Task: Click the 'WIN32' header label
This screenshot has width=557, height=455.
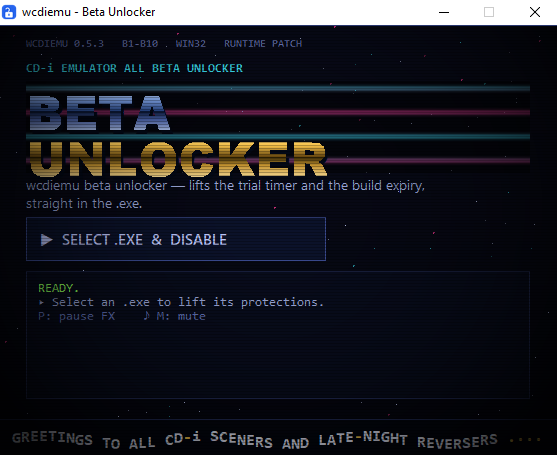Action: [191, 44]
